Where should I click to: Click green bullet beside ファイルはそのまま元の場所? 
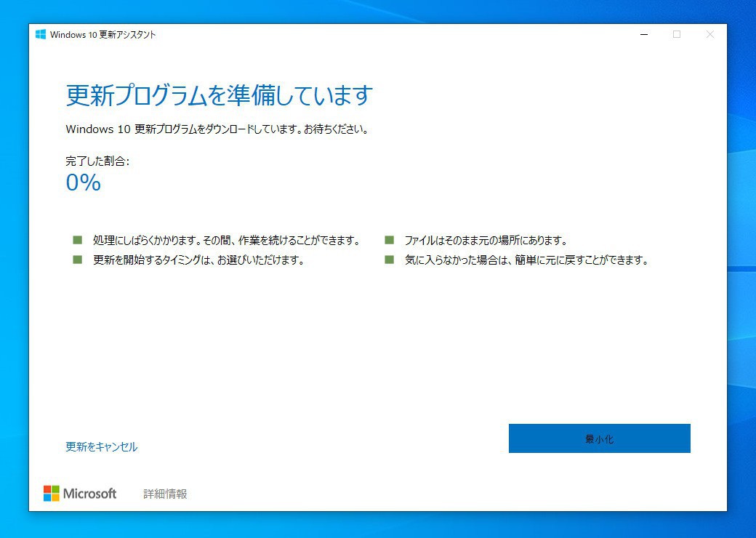pyautogui.click(x=390, y=240)
